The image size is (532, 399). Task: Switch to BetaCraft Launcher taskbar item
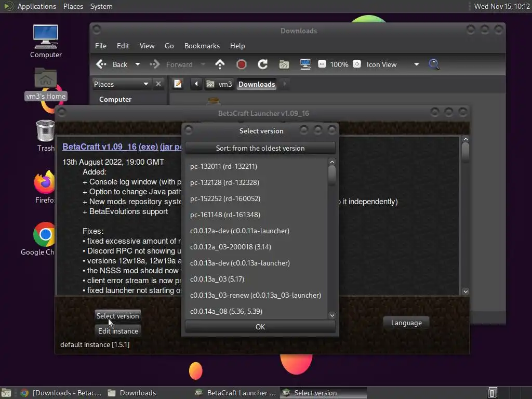(236, 393)
